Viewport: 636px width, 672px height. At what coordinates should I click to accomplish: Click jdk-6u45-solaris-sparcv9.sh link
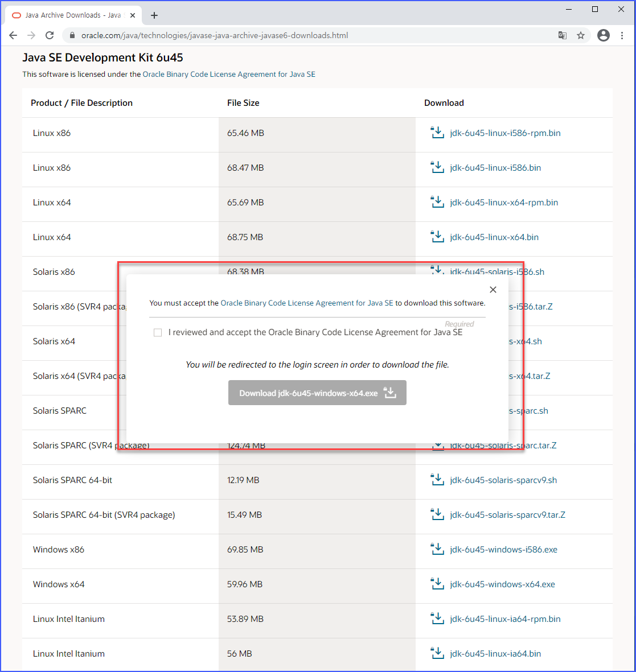503,480
